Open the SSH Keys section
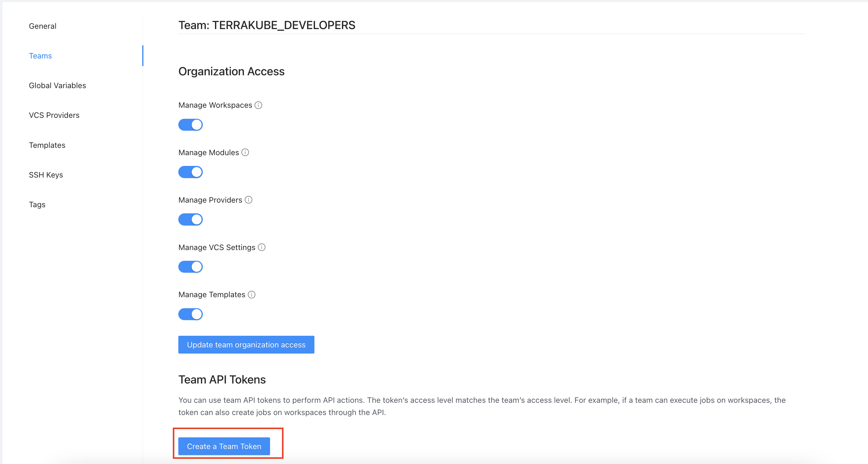Screen dimensions: 868x464 pyautogui.click(x=46, y=175)
